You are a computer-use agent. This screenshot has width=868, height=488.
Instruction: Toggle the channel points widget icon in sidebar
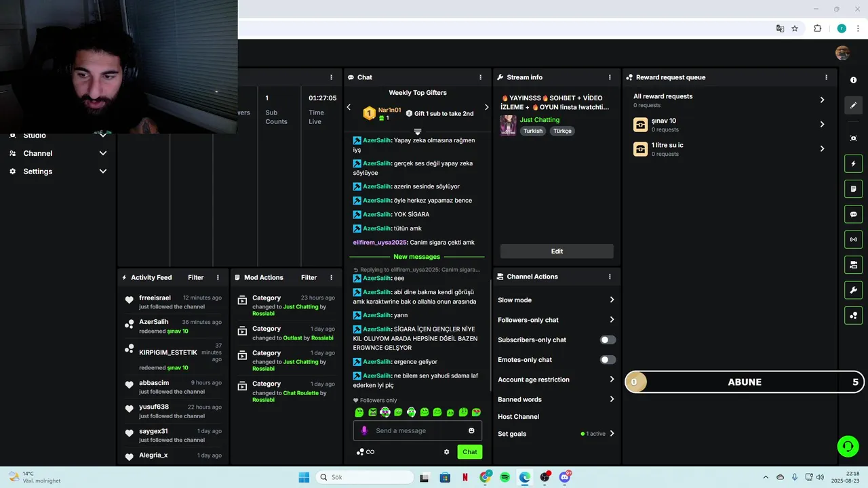pyautogui.click(x=853, y=315)
